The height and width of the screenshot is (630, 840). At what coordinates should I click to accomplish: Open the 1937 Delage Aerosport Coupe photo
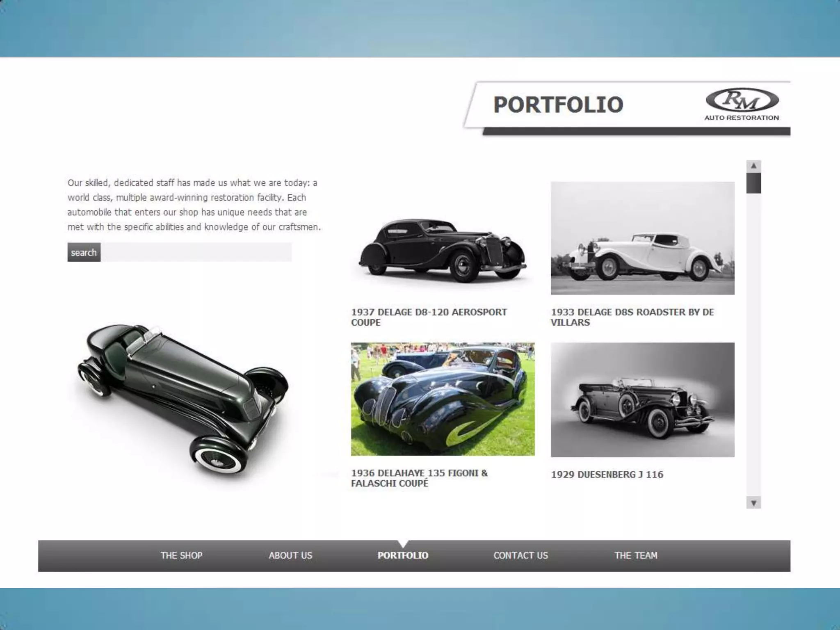tap(442, 250)
